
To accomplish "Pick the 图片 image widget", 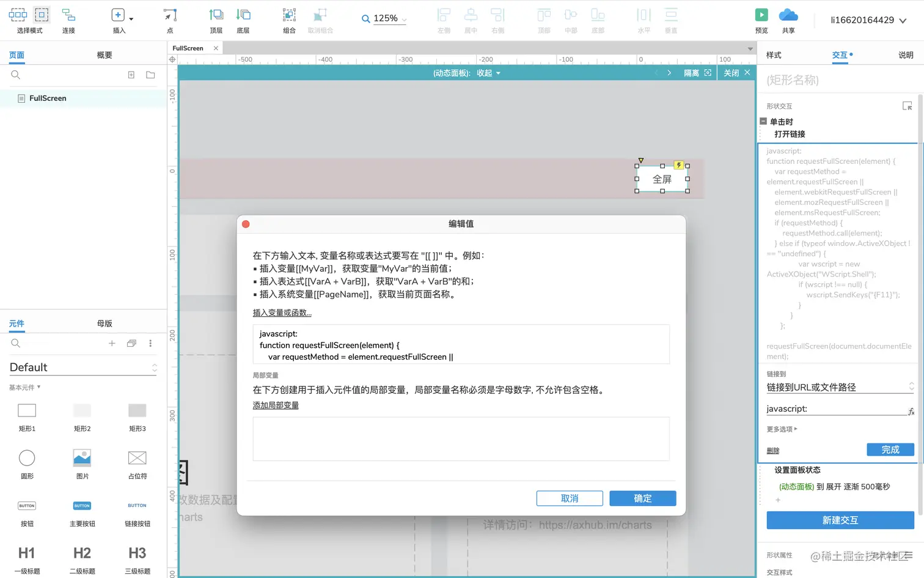I will 82,465.
